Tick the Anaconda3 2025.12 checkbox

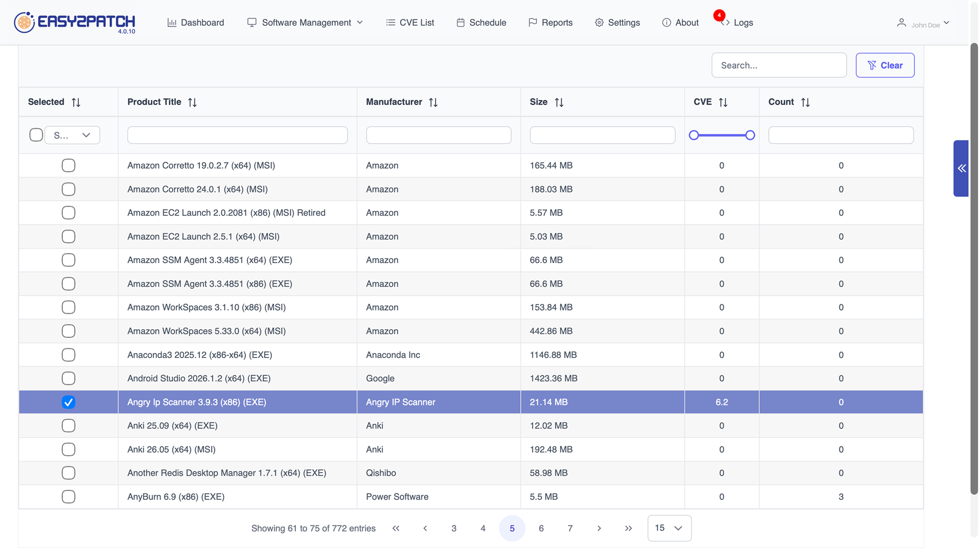69,355
